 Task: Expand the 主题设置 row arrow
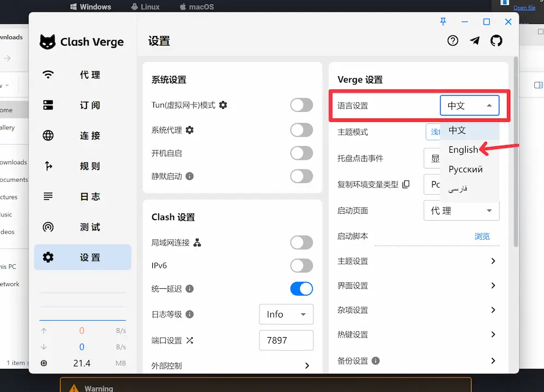493,261
